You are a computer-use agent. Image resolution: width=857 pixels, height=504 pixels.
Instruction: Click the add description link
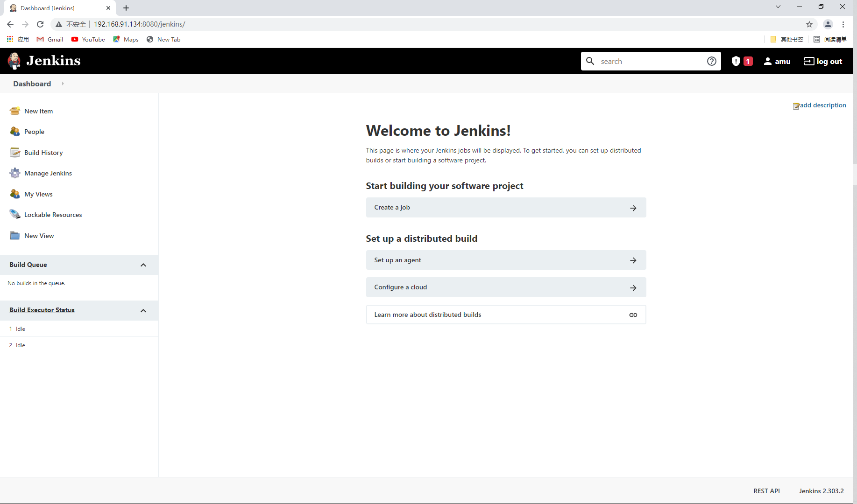point(823,105)
